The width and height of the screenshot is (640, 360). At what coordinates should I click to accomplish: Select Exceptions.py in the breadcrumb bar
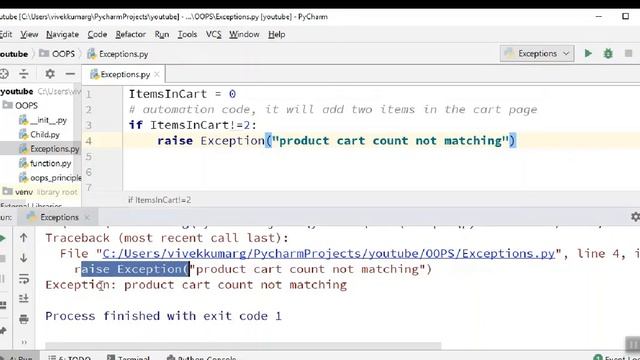118,54
